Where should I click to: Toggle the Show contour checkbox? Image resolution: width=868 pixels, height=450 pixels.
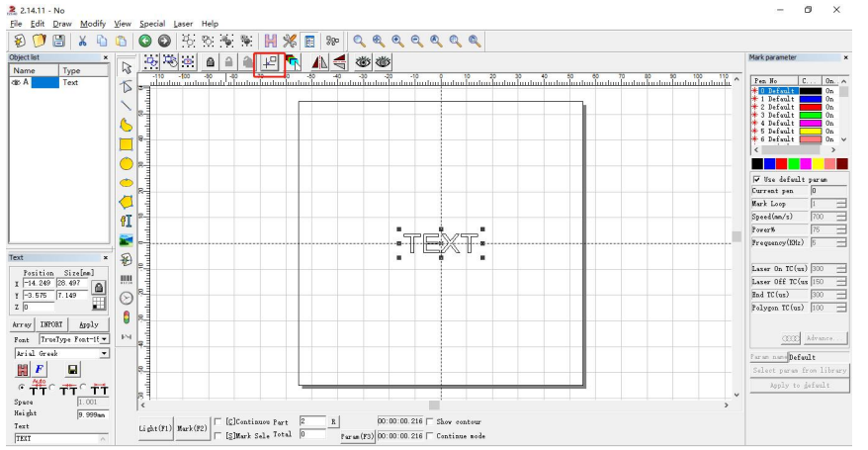point(430,421)
